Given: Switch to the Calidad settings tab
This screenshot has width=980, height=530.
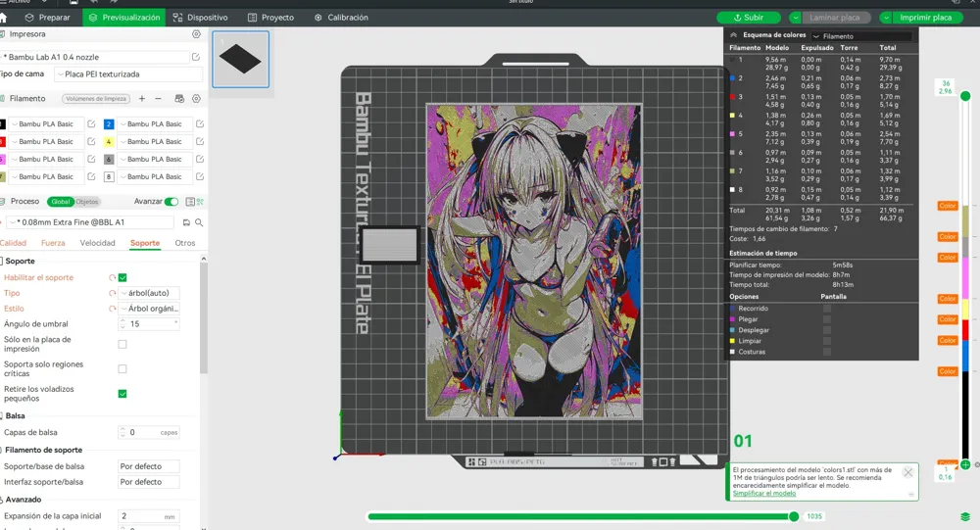Looking at the screenshot, I should [x=13, y=243].
